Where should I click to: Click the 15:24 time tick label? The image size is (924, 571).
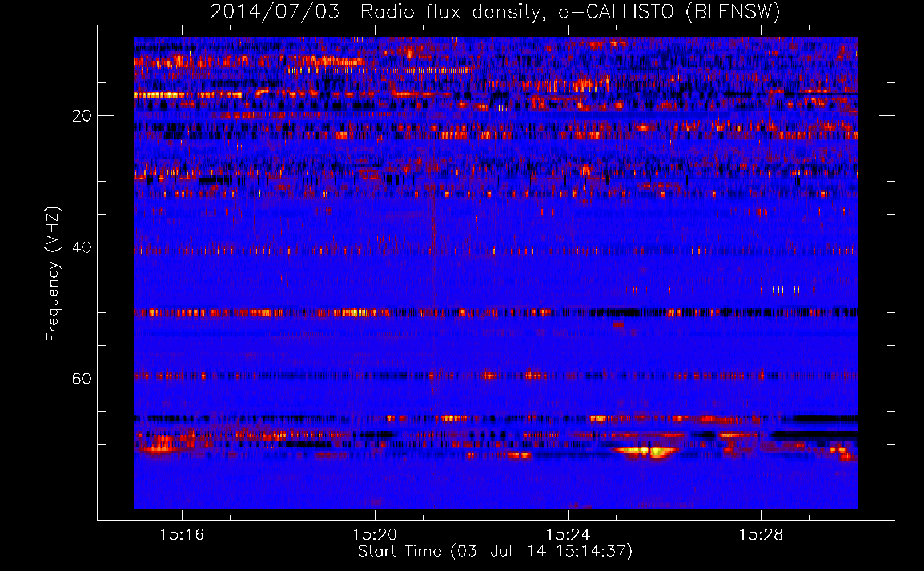pyautogui.click(x=568, y=534)
